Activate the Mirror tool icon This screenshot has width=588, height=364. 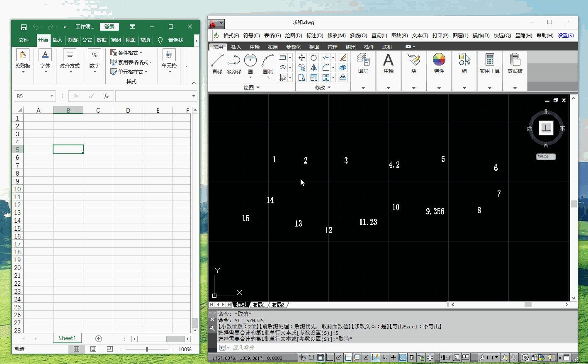314,67
